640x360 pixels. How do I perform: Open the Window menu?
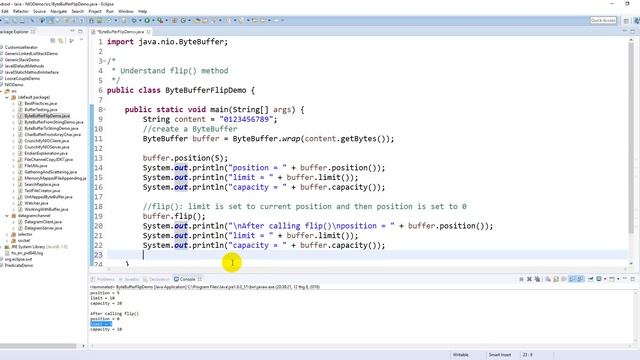126,11
